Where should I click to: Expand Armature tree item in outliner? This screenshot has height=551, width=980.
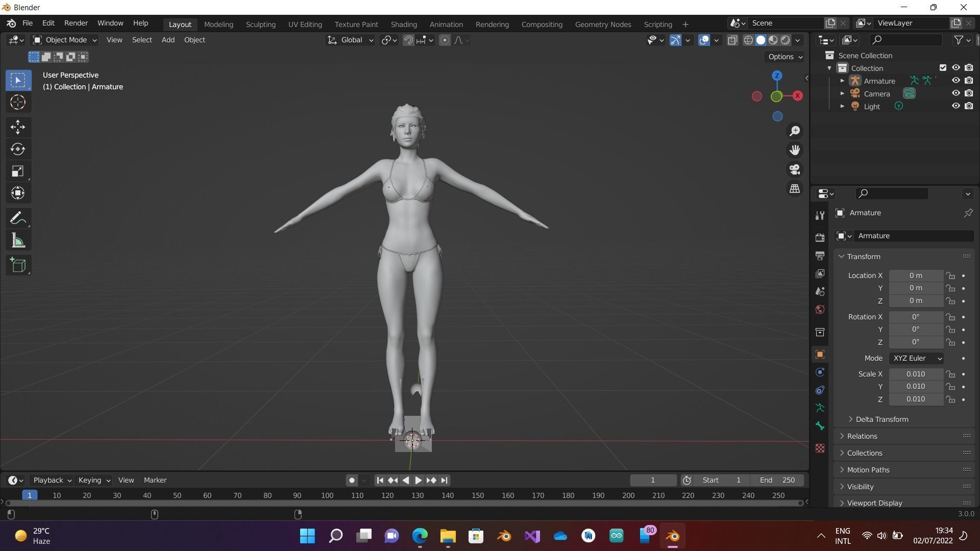coord(842,81)
